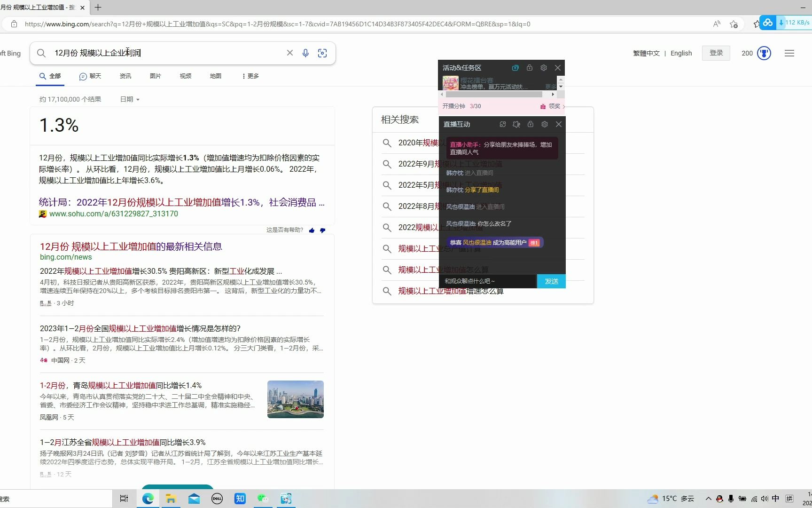Viewport: 812px width, 508px height.
Task: Open 知 app on taskbar
Action: coord(240,499)
